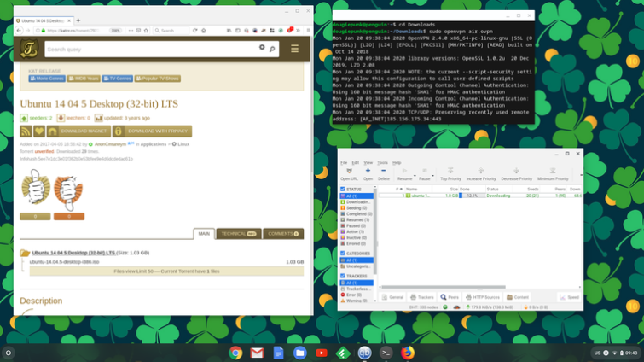
Task: Open YouTube from the shelf
Action: pos(322,353)
